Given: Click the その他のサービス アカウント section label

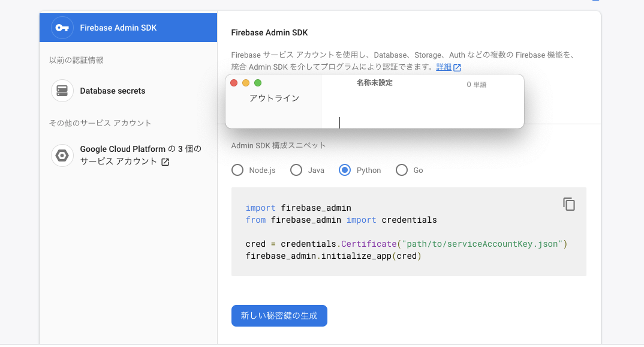Looking at the screenshot, I should point(100,123).
